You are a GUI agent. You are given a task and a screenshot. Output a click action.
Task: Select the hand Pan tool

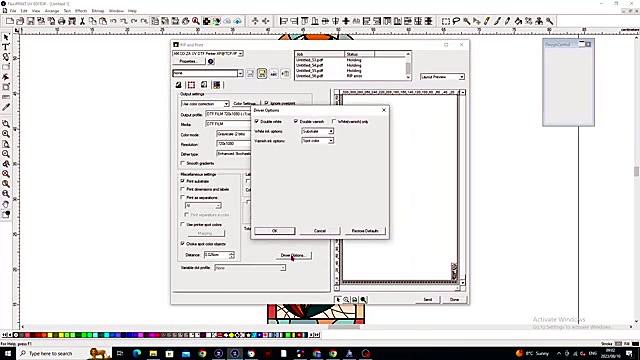6,204
